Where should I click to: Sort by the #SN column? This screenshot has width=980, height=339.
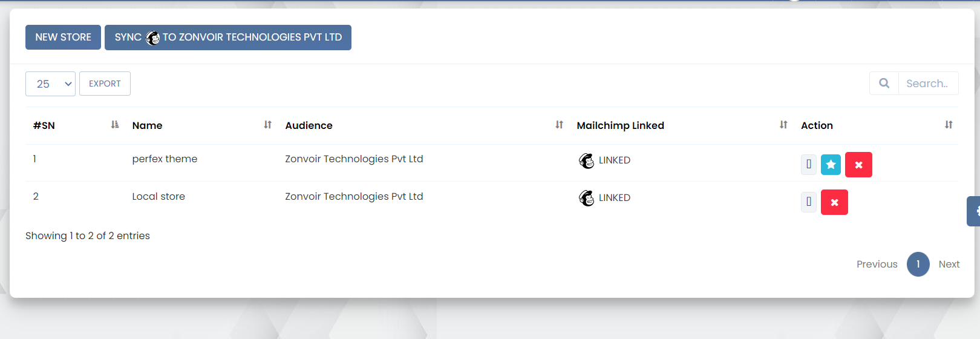(115, 125)
